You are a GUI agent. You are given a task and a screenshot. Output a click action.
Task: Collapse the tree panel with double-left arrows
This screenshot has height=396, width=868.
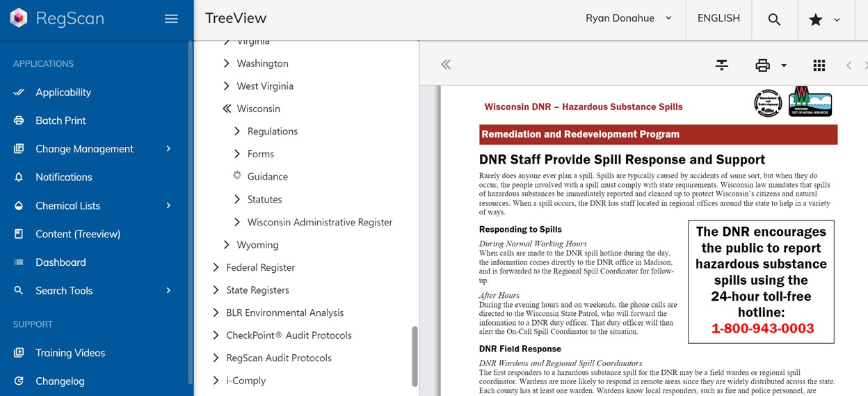pos(446,65)
